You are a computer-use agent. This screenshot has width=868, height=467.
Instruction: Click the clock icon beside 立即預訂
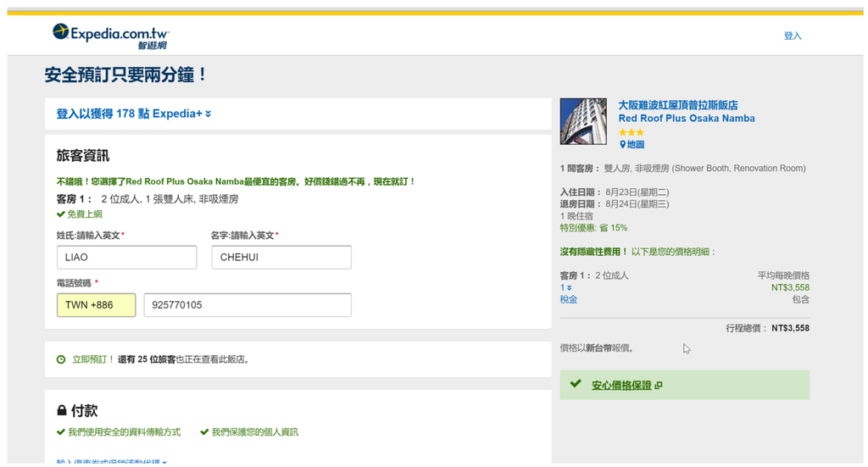[x=61, y=359]
